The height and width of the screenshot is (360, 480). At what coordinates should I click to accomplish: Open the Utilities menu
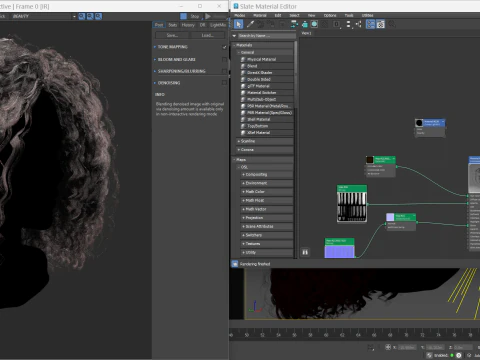coord(368,15)
